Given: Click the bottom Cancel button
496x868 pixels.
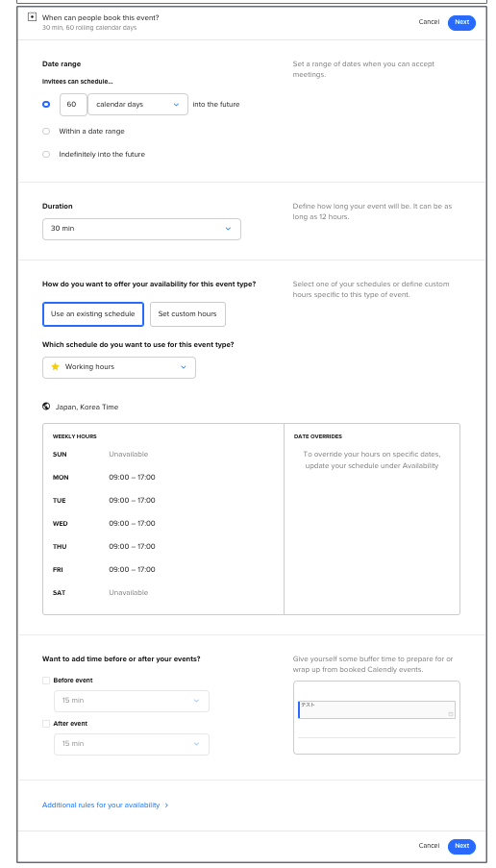Looking at the screenshot, I should pyautogui.click(x=429, y=846).
